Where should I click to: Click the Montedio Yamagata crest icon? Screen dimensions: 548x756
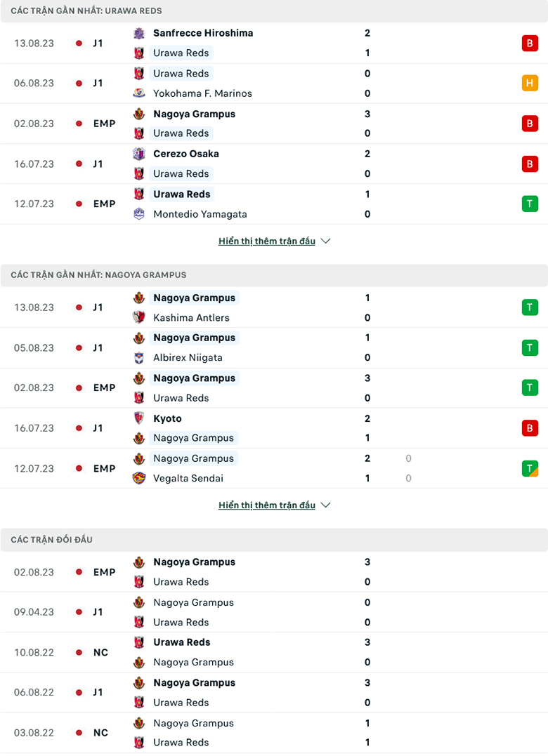coord(139,214)
